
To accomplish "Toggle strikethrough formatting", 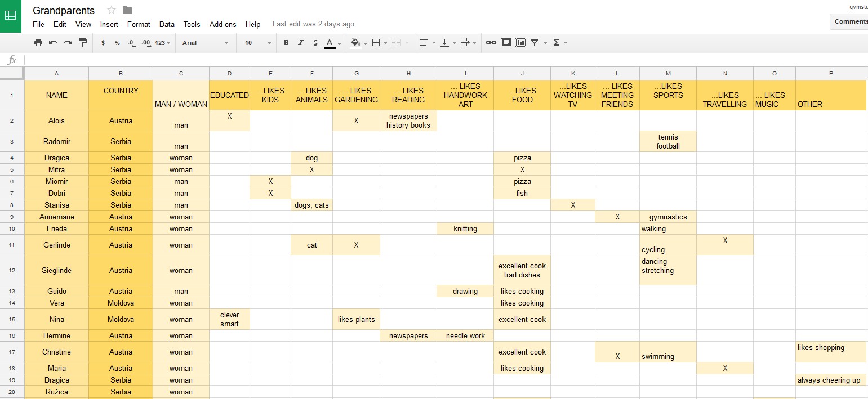I will point(315,43).
